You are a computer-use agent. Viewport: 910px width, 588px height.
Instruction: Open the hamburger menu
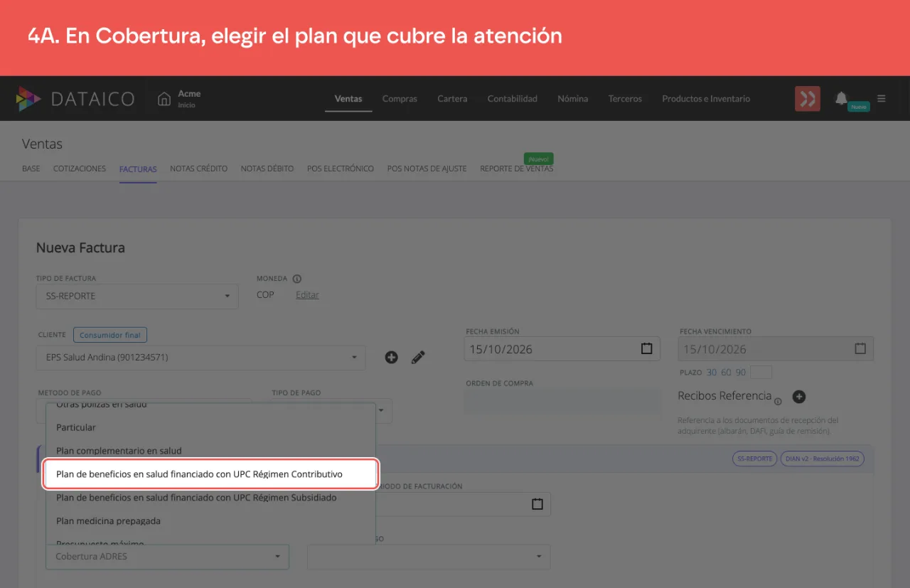pos(882,99)
